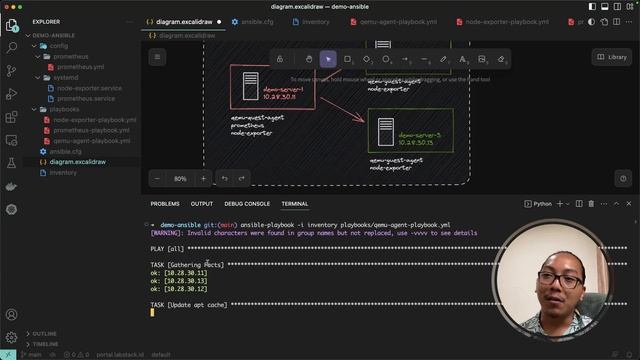
Task: Open the Extensions view
Action: tap(11, 117)
